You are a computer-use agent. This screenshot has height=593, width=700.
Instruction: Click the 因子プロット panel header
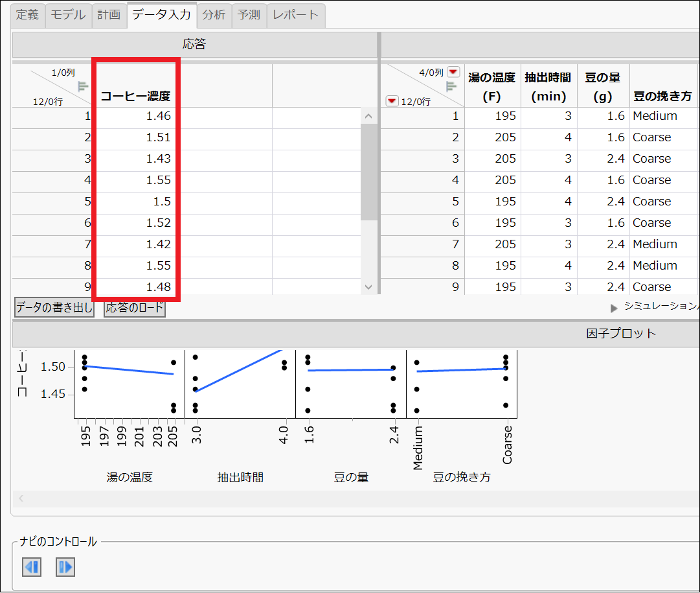click(x=621, y=333)
